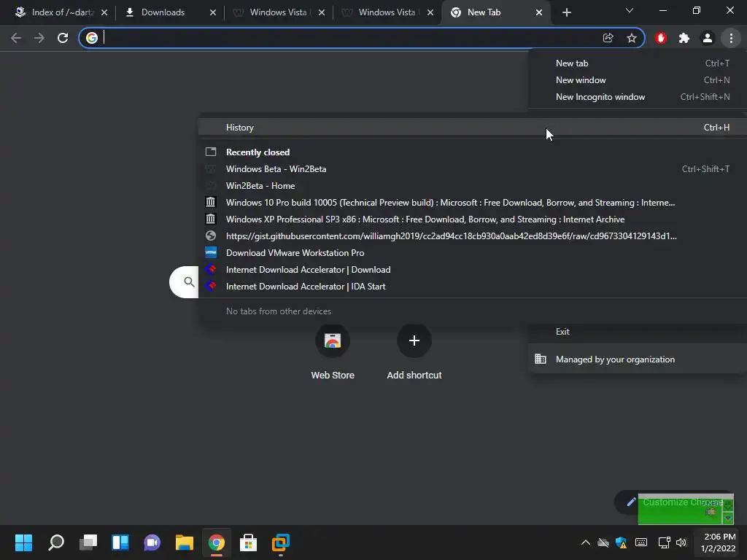The width and height of the screenshot is (747, 560).
Task: Open History from the submenu
Action: tap(473, 127)
